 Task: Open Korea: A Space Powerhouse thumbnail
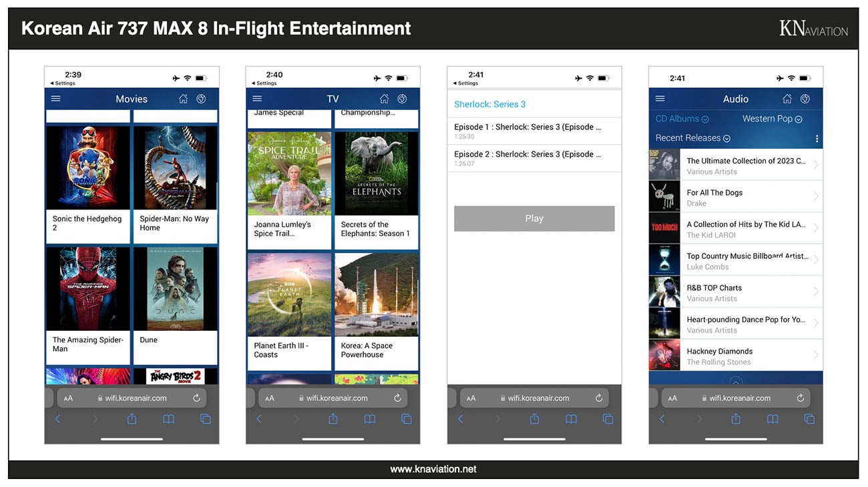click(x=377, y=294)
